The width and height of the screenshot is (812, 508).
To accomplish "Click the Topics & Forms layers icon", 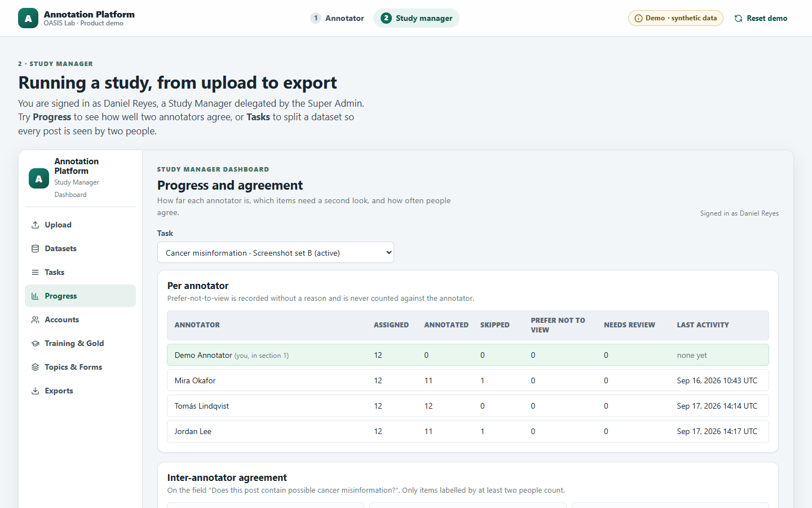I will coord(35,367).
